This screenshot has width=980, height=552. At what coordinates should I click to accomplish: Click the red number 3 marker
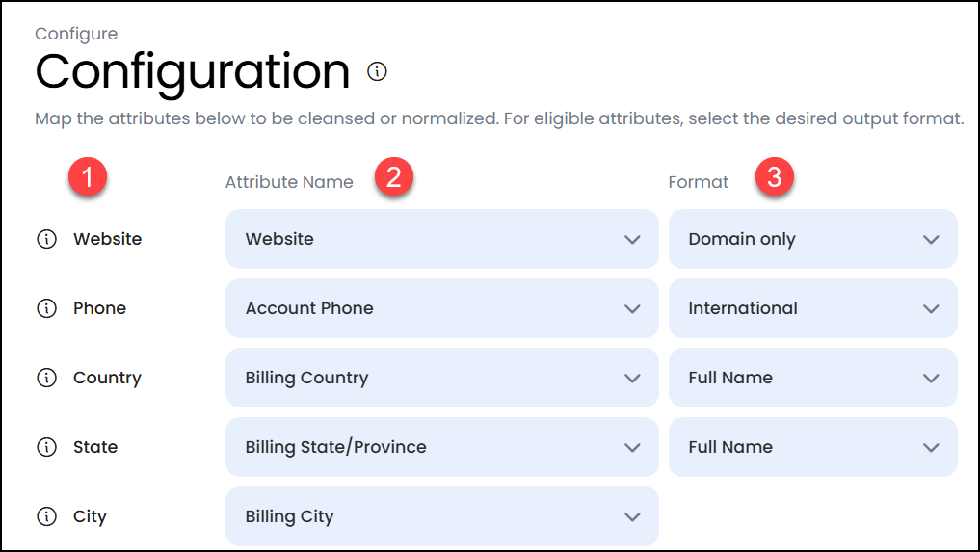point(774,177)
